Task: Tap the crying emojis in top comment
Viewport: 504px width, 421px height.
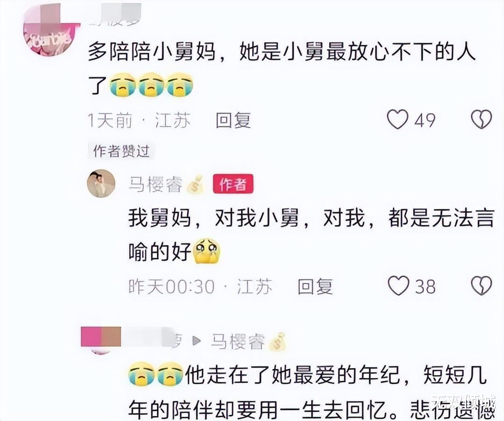Action: click(151, 85)
